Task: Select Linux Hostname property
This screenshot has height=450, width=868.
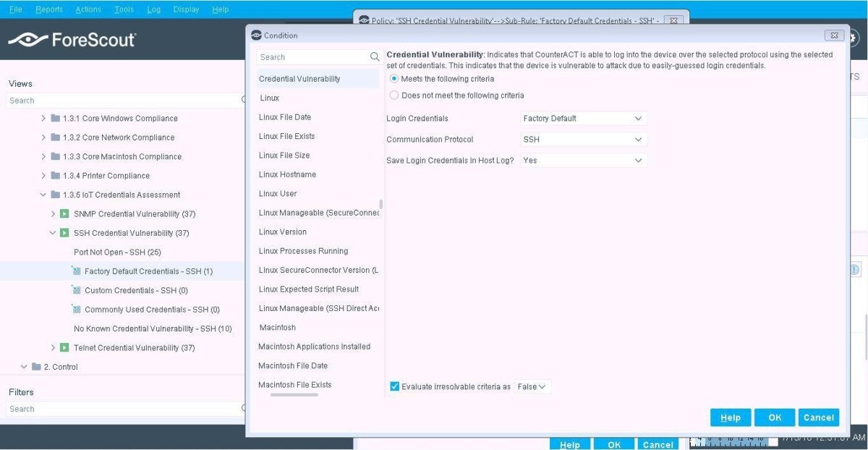Action: [287, 174]
